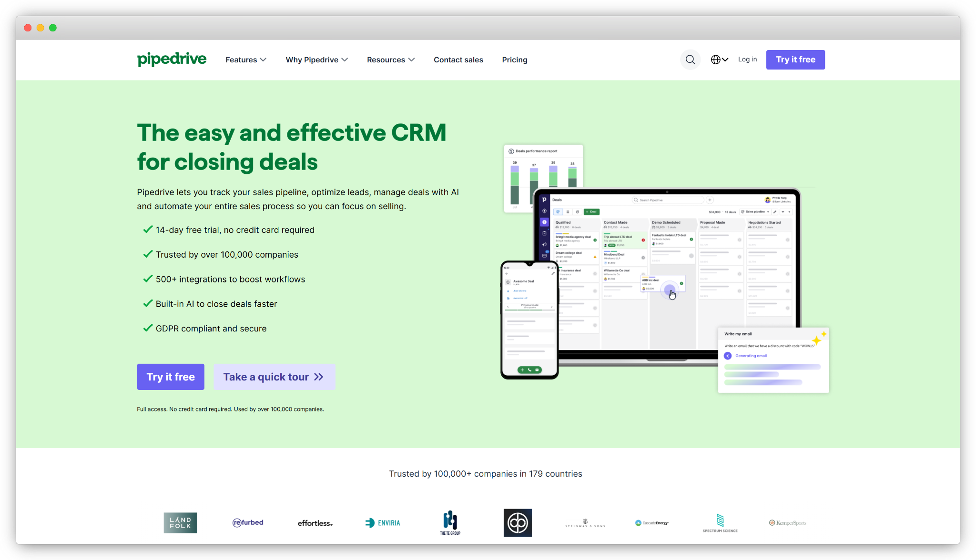Click the Write my email card
This screenshot has width=976, height=560.
[x=773, y=360]
